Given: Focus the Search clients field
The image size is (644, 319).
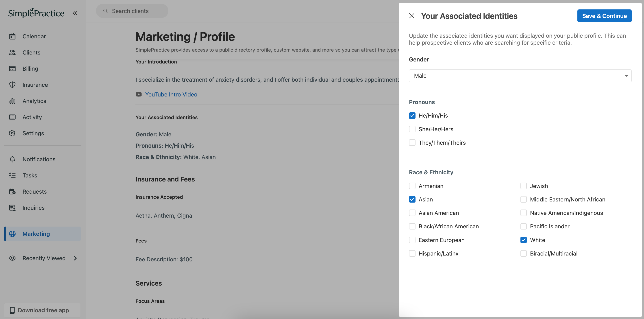Looking at the screenshot, I should (132, 11).
